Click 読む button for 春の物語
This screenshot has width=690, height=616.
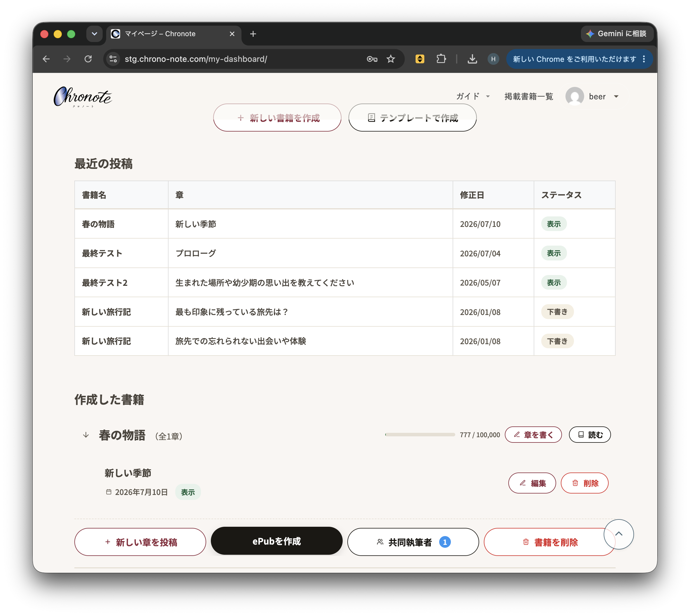point(589,435)
